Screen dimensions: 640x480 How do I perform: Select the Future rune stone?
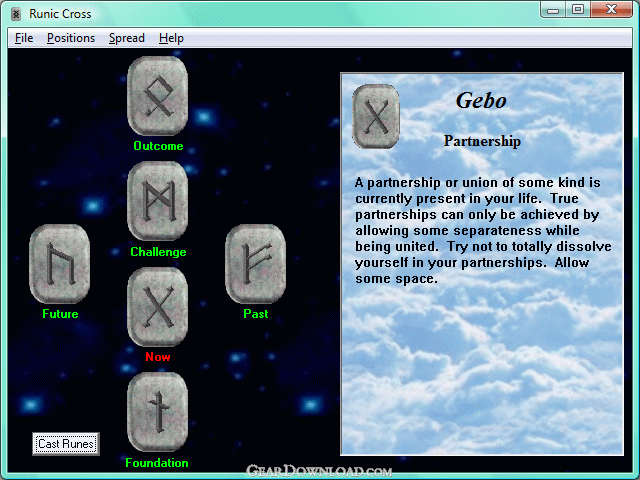pos(60,264)
